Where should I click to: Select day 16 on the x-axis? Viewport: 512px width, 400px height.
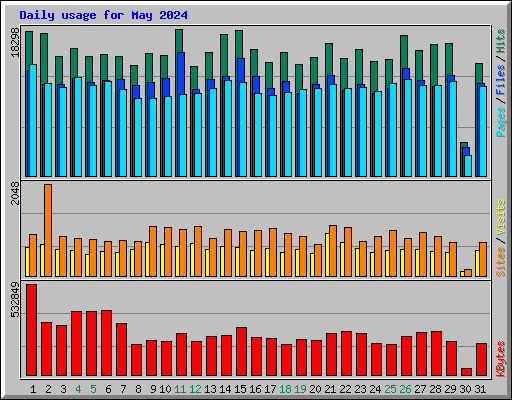point(255,389)
